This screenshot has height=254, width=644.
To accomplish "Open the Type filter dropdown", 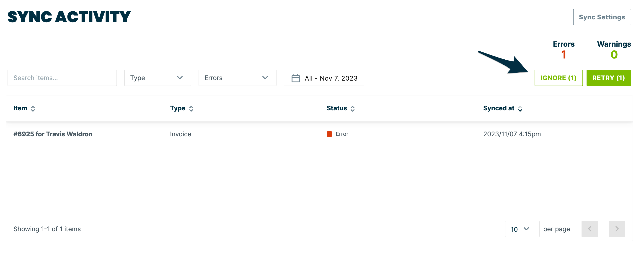I will click(x=158, y=78).
